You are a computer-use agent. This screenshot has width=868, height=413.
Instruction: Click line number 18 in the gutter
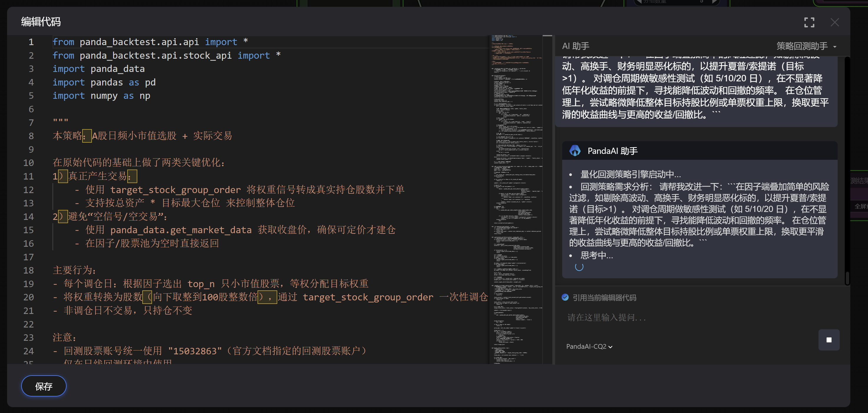[x=29, y=270]
